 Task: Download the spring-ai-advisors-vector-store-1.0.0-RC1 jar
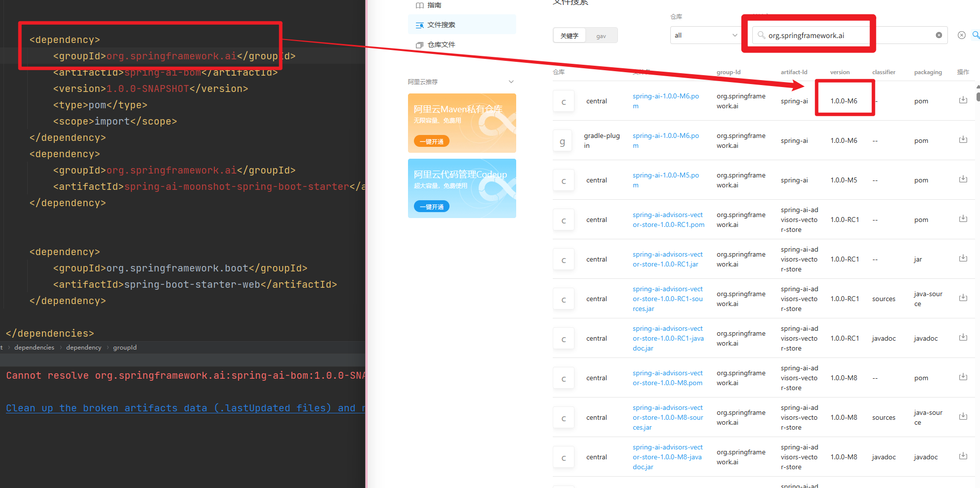point(963,258)
